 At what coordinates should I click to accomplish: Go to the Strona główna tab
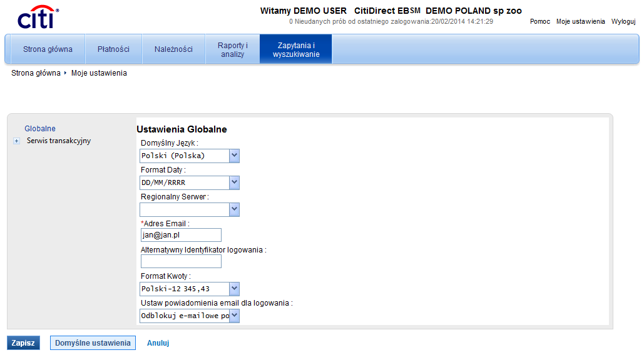click(48, 49)
